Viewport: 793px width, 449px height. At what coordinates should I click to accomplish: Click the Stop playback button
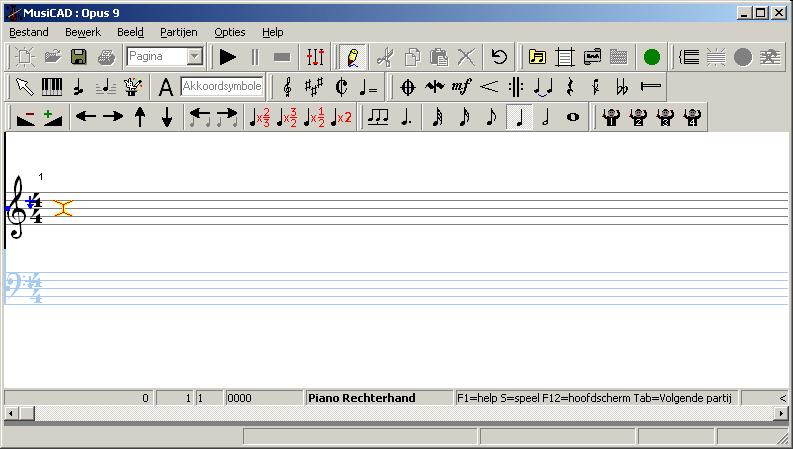tap(282, 57)
